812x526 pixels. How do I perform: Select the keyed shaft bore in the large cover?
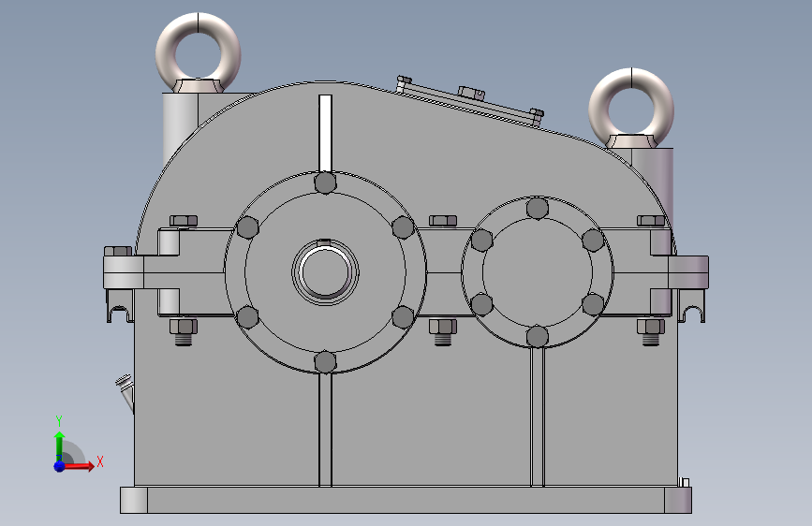(325, 271)
